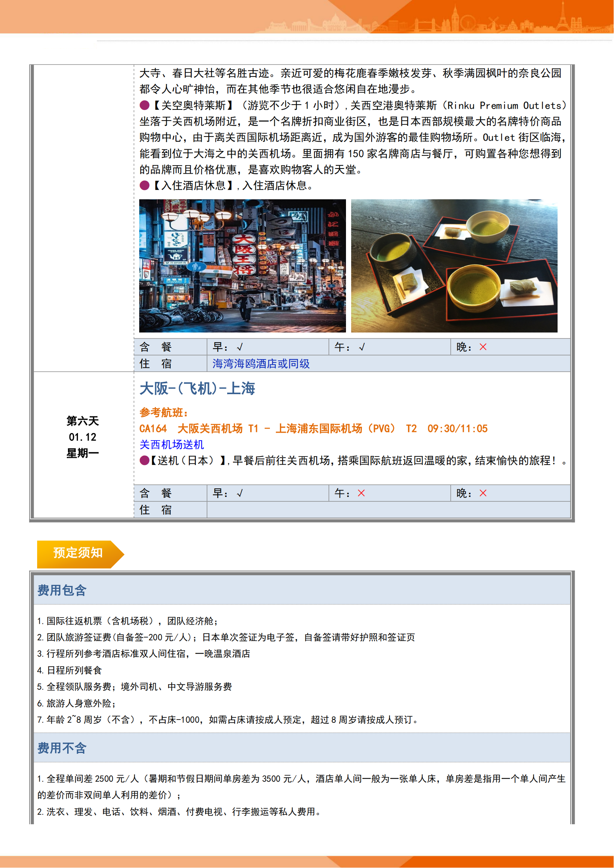Select the purple bullet before 送机（日本）
The height and width of the screenshot is (868, 614).
(144, 461)
